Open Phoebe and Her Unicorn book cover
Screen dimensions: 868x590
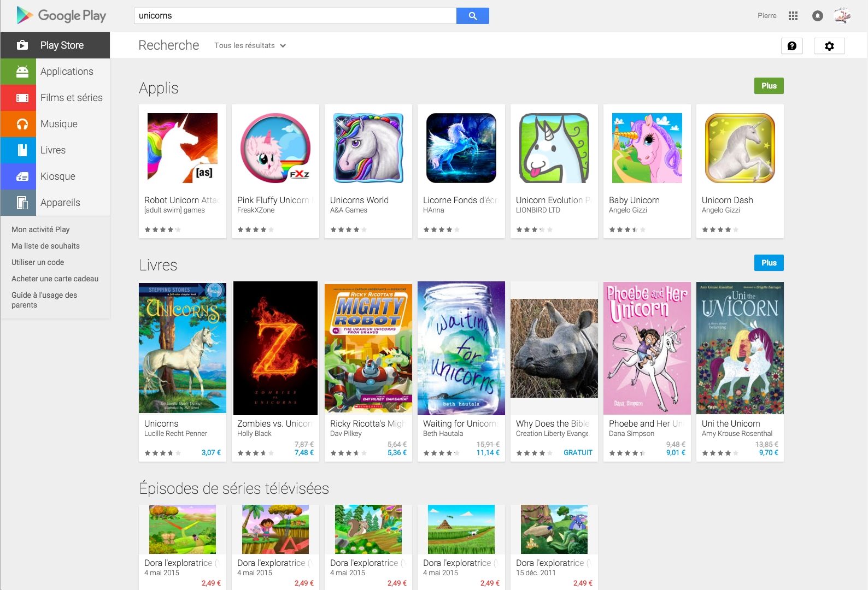coord(647,348)
